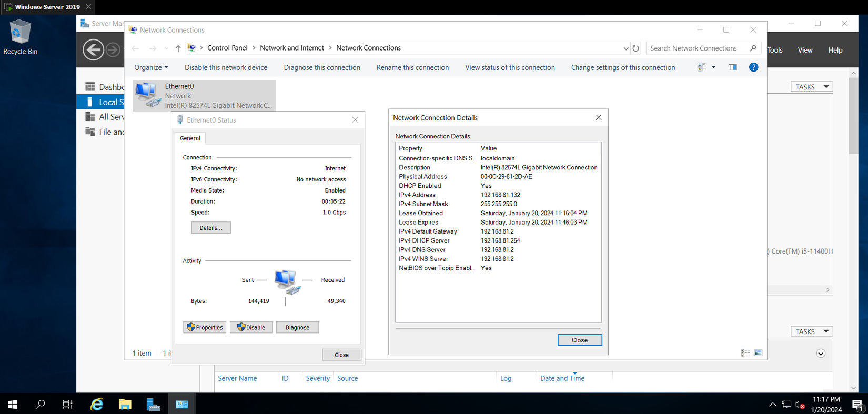Screen dimensions: 868x414
Task: Click Change settings of this connection
Action: 623,67
